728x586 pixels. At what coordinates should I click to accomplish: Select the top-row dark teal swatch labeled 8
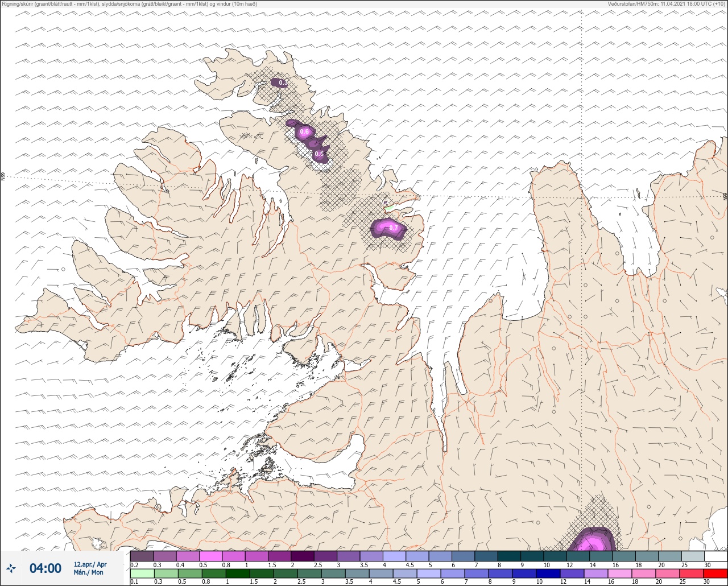pyautogui.click(x=509, y=556)
